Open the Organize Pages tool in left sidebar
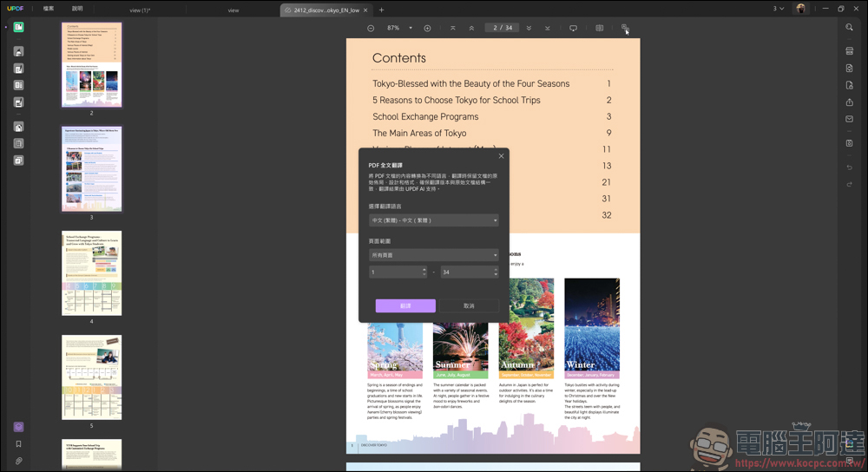 [x=18, y=85]
